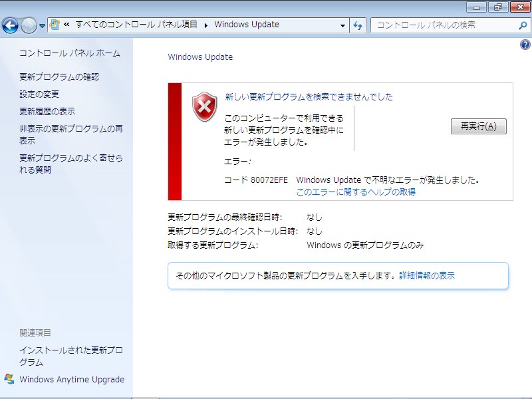The image size is (532, 399).
Task: Click the Control Panel icon in address bar
Action: tap(55, 25)
